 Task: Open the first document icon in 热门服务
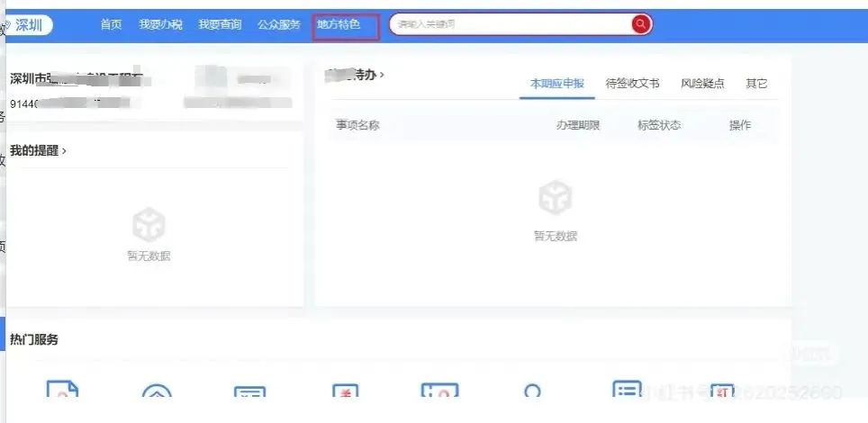(x=62, y=393)
